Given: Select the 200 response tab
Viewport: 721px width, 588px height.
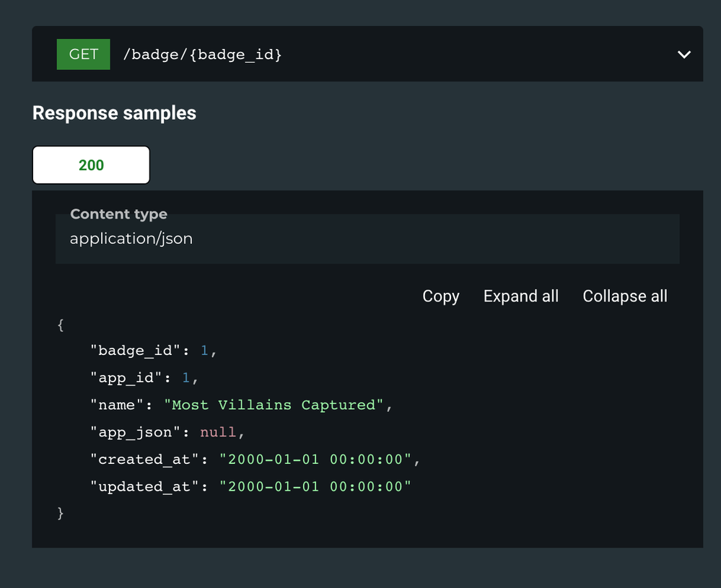Looking at the screenshot, I should point(91,165).
